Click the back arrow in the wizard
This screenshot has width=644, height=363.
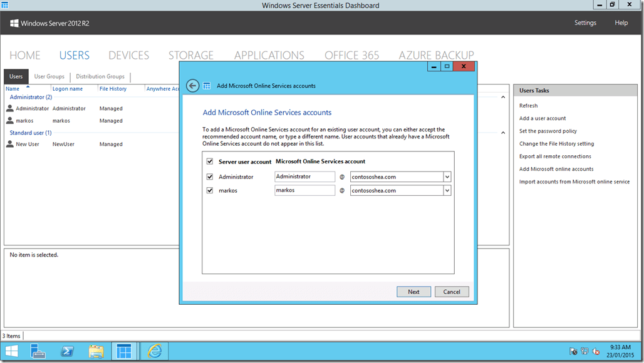point(192,85)
